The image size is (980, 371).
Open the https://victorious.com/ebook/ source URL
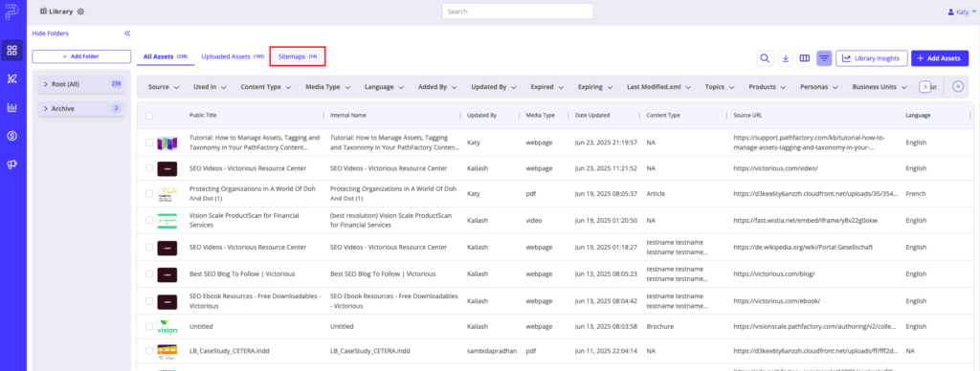pos(776,300)
